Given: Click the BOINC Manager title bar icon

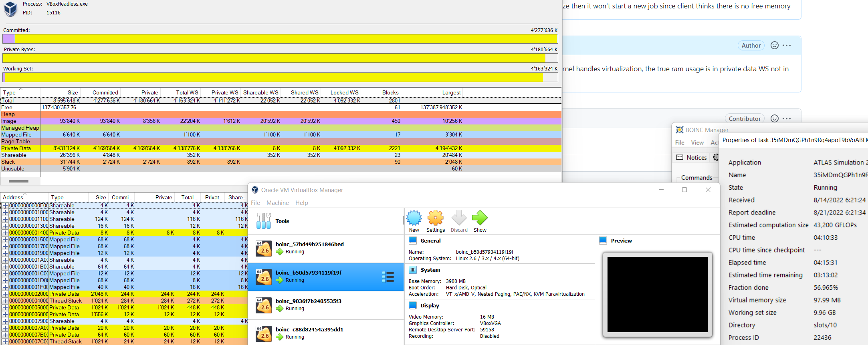Looking at the screenshot, I should click(680, 130).
